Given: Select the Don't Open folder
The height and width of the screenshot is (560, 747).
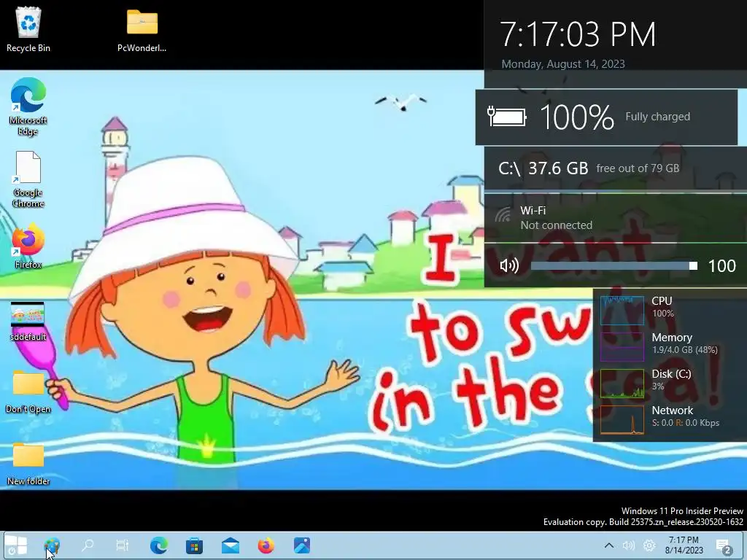Looking at the screenshot, I should pos(28,392).
